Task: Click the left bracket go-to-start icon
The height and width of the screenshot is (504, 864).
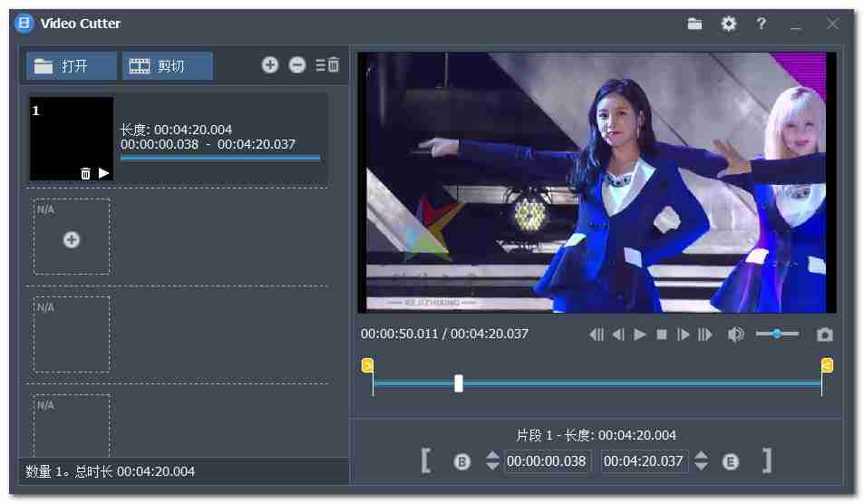Action: tap(425, 460)
